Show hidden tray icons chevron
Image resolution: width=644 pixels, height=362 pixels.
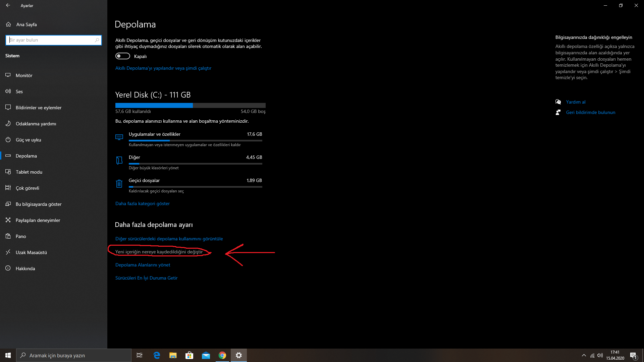584,355
